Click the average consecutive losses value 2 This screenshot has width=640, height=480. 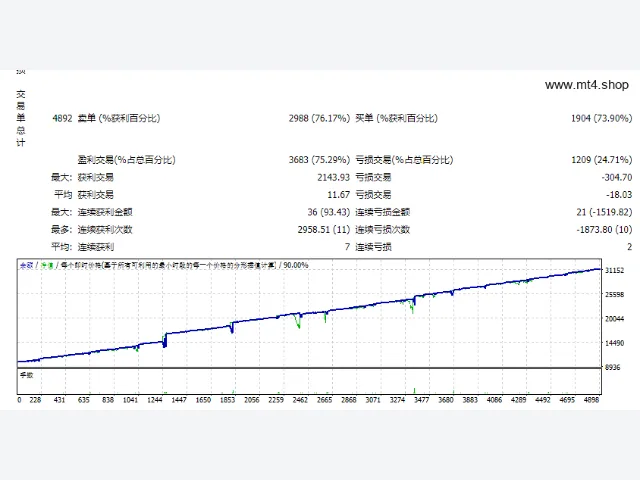pyautogui.click(x=629, y=247)
